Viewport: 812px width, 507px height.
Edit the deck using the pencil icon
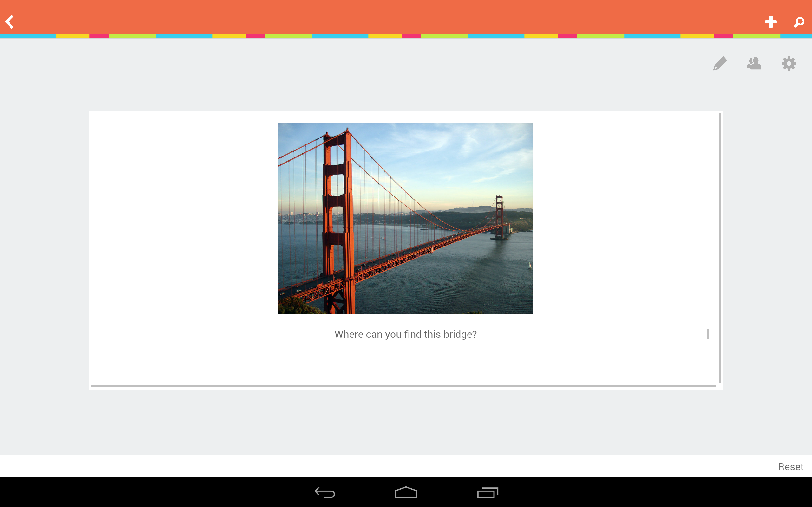click(x=720, y=64)
